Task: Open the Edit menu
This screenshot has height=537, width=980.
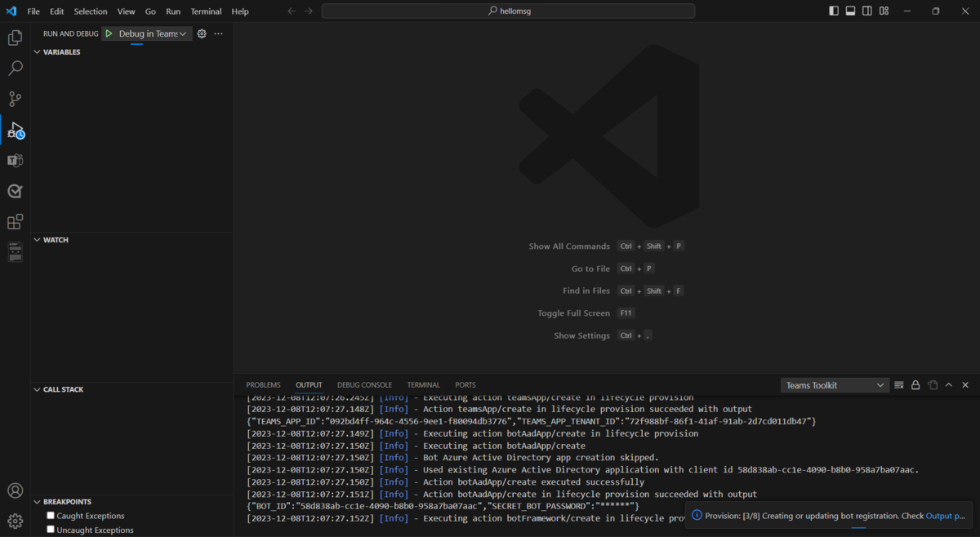Action: pos(56,11)
